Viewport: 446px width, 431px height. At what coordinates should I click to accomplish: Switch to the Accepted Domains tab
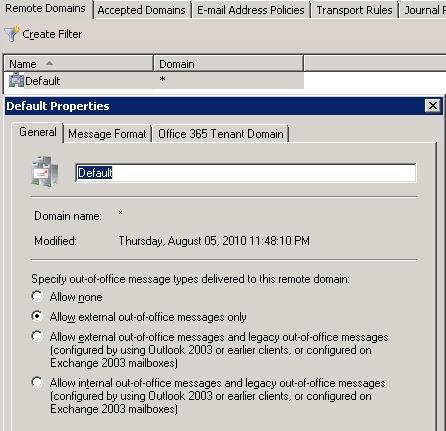[x=141, y=10]
